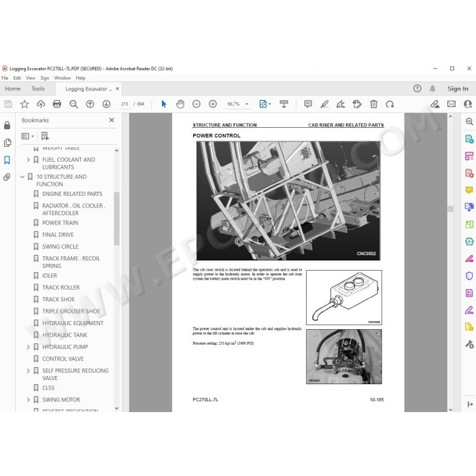The width and height of the screenshot is (476, 476).
Task: Add a comment sticky note
Action: (x=308, y=104)
